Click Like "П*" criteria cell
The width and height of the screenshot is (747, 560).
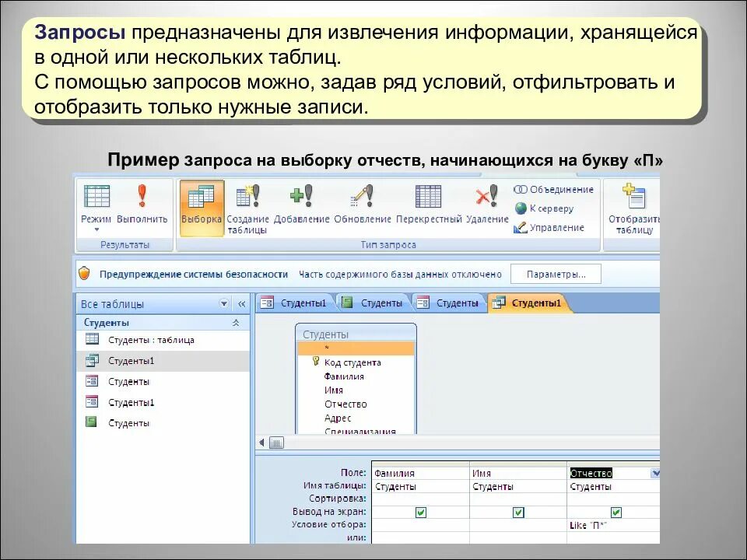(x=614, y=525)
